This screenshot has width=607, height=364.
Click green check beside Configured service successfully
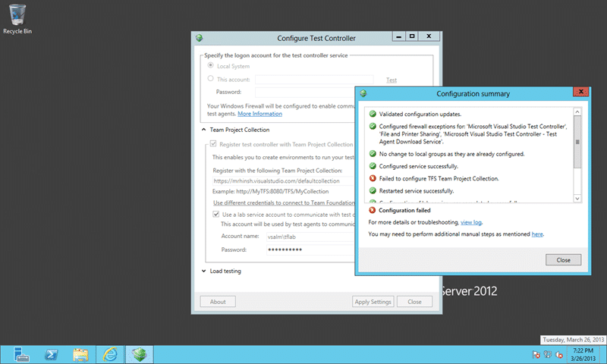pos(373,166)
